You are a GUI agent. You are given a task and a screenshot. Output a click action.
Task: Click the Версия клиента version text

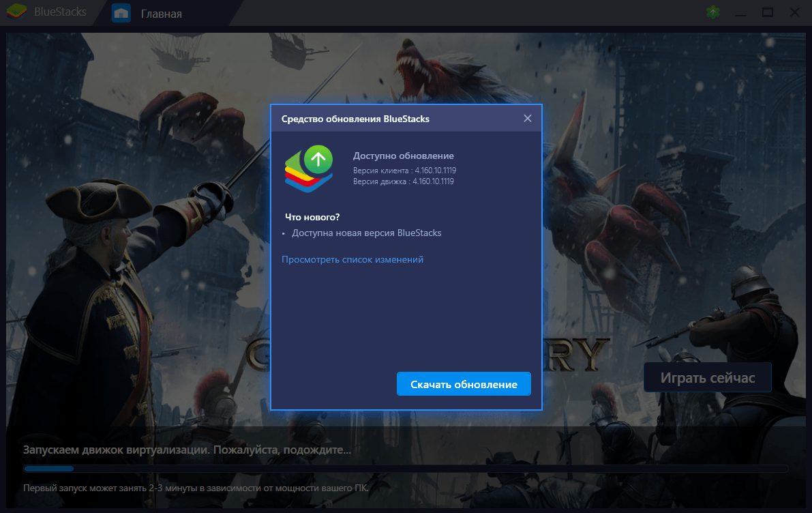(404, 170)
